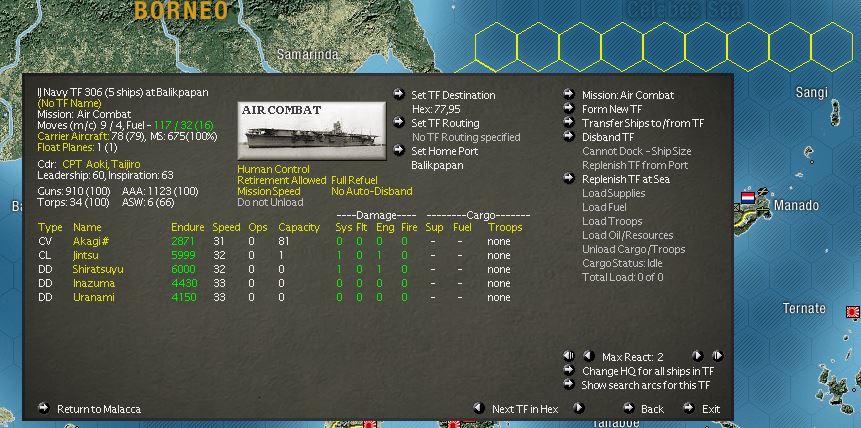Click the home port name Balikpapan
Screen dimensions: 861x428
click(437, 165)
